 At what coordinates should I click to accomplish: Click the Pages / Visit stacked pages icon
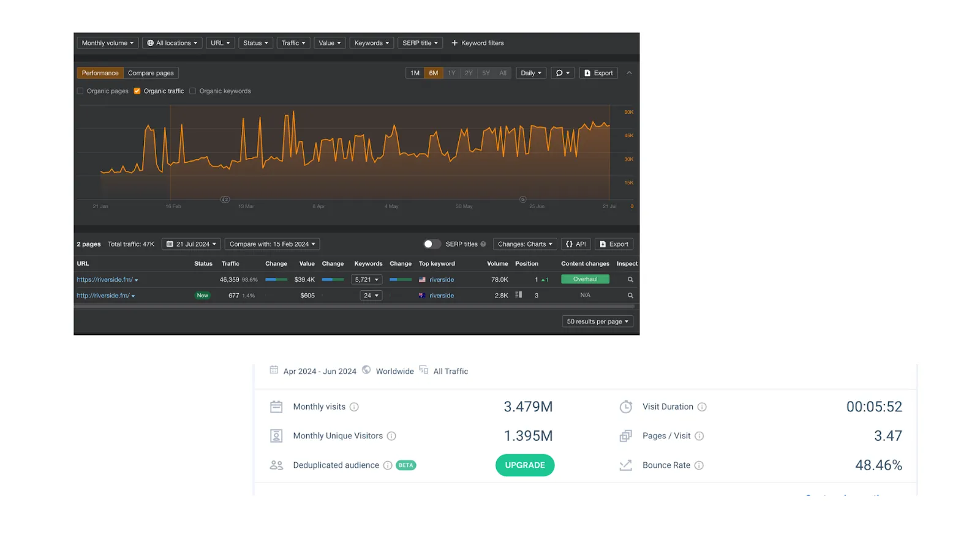(x=625, y=436)
